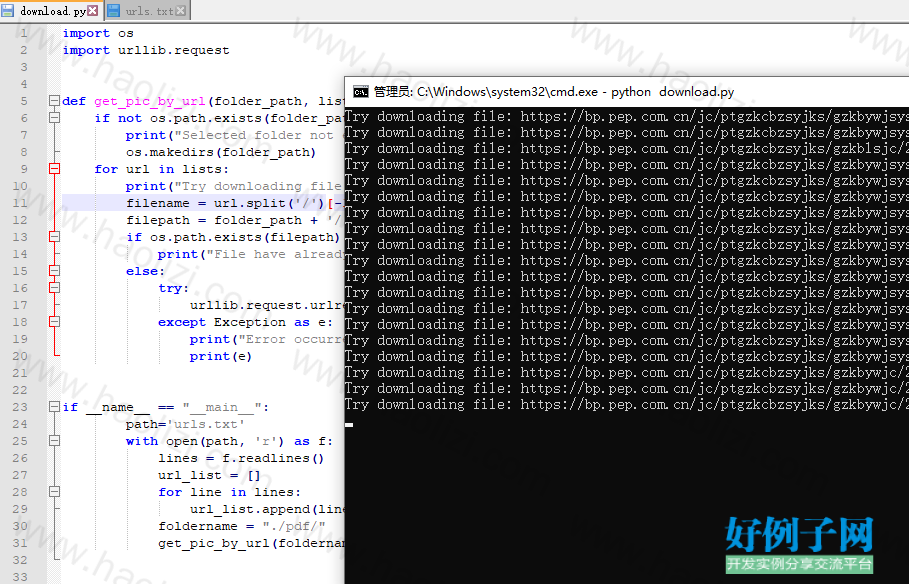909x584 pixels.
Task: Click the save icon on urls.txt tab
Action: coord(114,10)
